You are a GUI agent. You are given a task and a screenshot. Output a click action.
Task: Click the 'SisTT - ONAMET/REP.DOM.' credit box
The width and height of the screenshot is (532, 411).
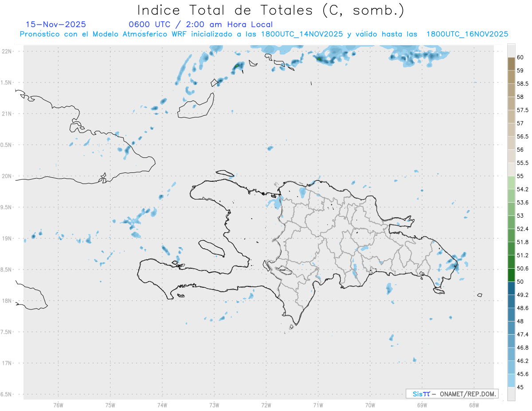pos(452,394)
